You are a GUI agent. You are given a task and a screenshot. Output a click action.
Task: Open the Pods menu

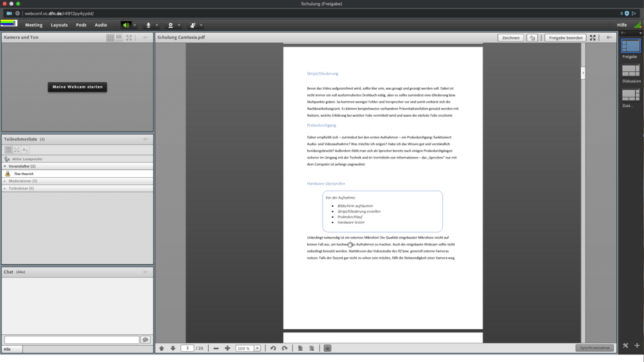81,25
